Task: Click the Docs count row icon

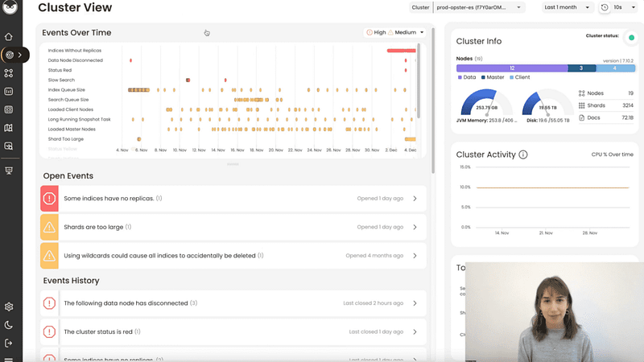Action: click(x=581, y=117)
